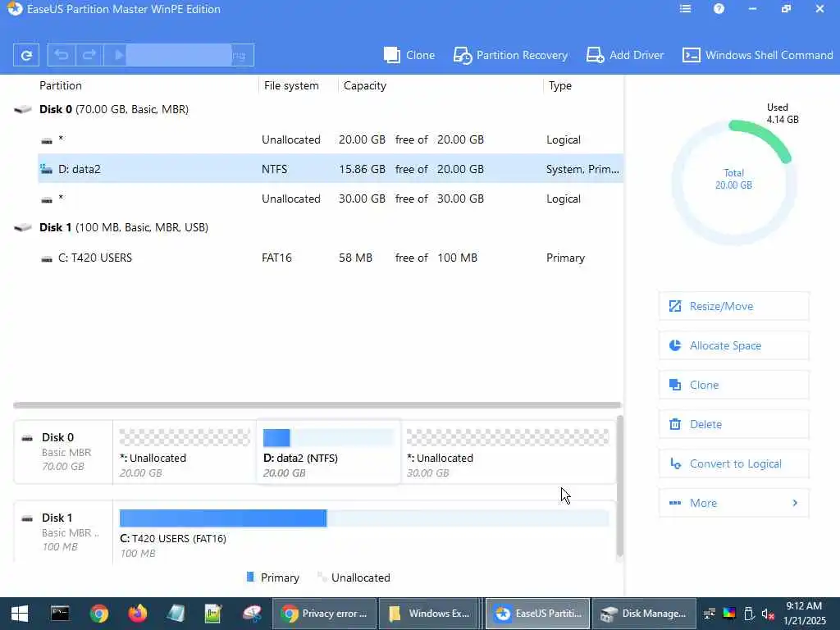The width and height of the screenshot is (840, 630).
Task: Open the help question mark icon
Action: 719,9
